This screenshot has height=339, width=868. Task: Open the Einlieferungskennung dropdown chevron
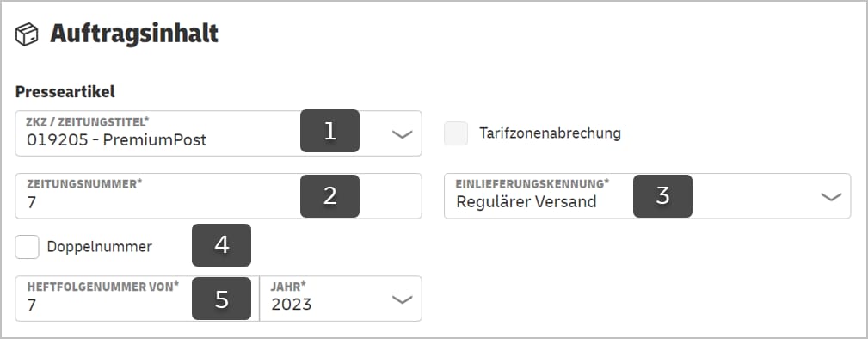tap(832, 197)
